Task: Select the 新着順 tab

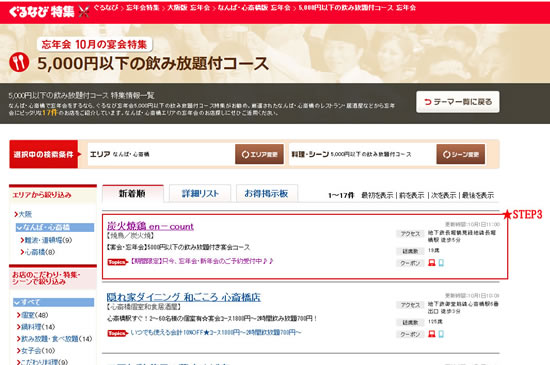Action: pyautogui.click(x=133, y=194)
